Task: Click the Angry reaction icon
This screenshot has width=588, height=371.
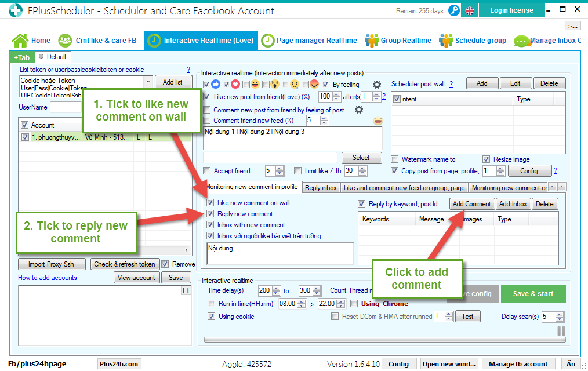Action: (x=314, y=84)
